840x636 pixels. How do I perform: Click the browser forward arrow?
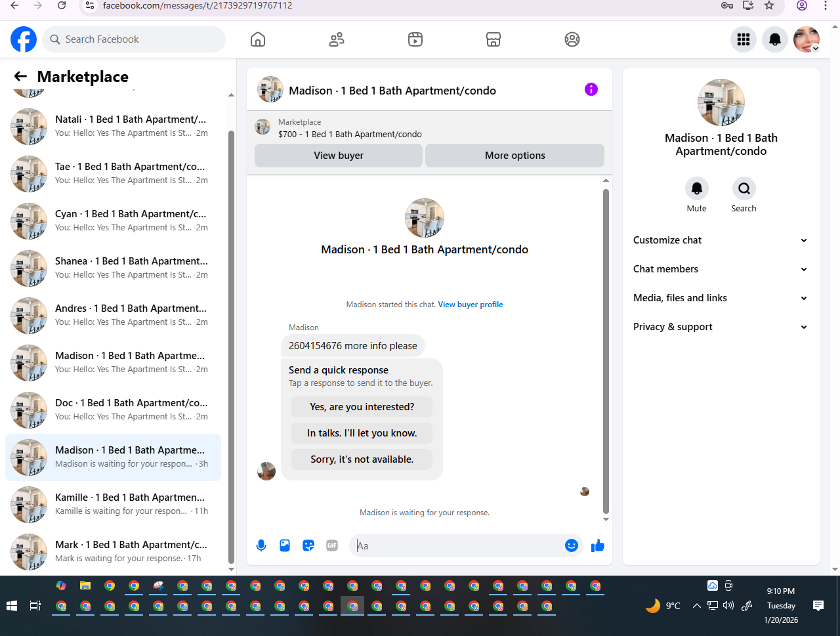click(38, 5)
